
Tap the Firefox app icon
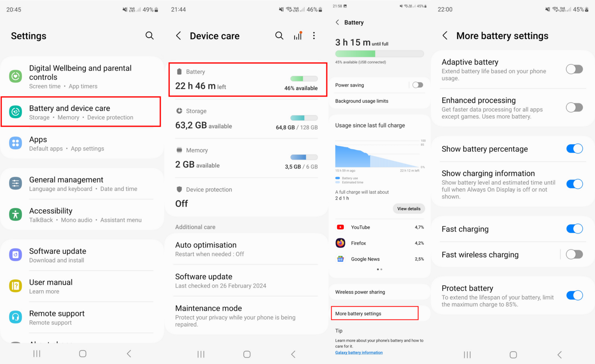coord(340,243)
